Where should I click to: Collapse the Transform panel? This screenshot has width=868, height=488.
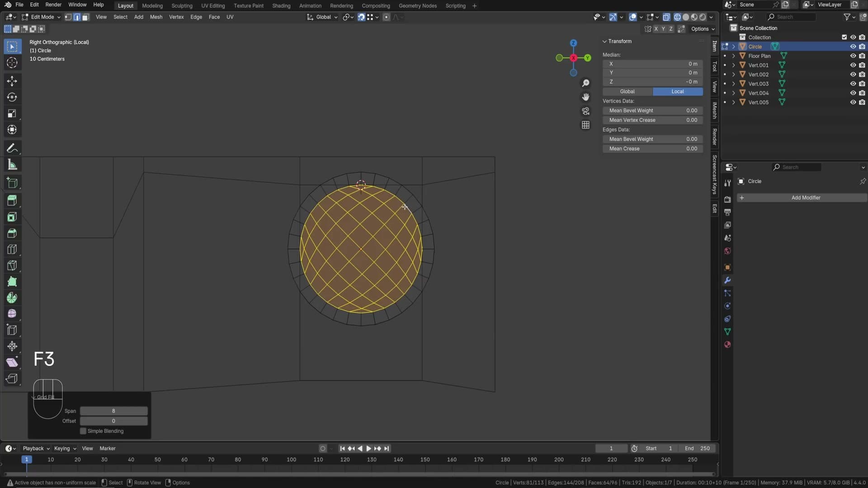tap(604, 41)
